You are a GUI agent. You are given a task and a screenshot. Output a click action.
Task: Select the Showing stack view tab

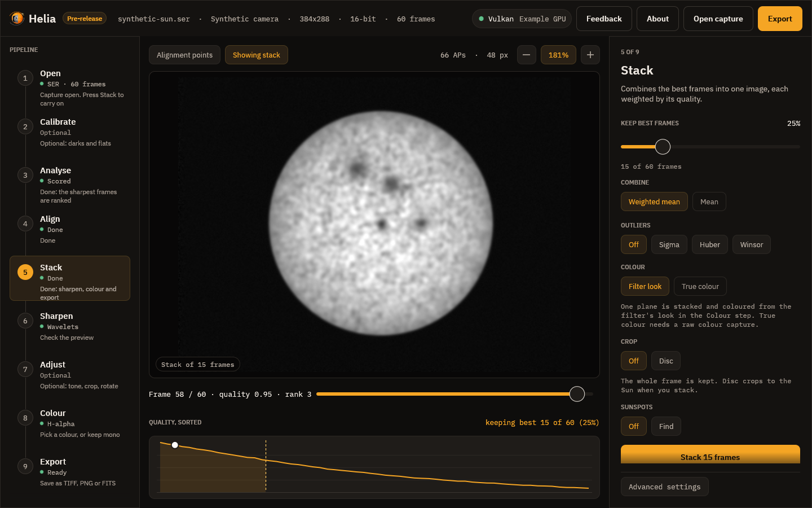[256, 55]
